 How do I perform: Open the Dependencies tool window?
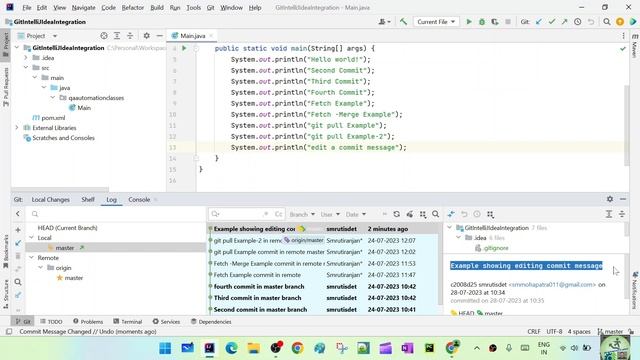point(211,322)
